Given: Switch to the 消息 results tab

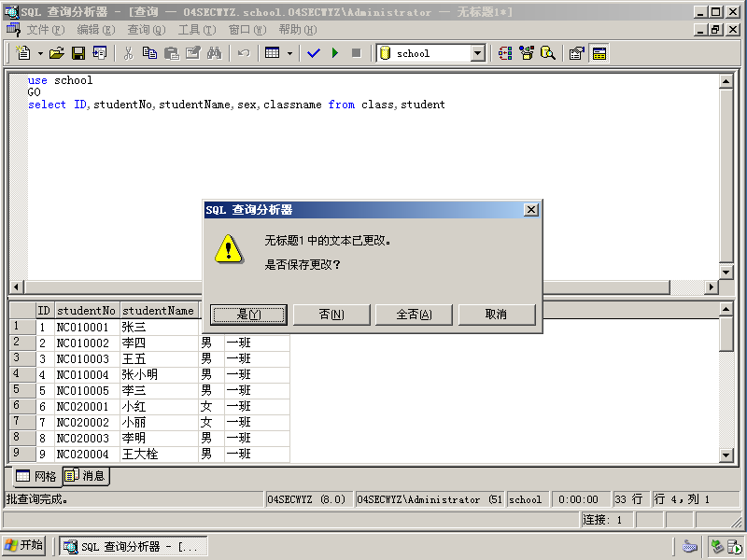Looking at the screenshot, I should coord(86,476).
